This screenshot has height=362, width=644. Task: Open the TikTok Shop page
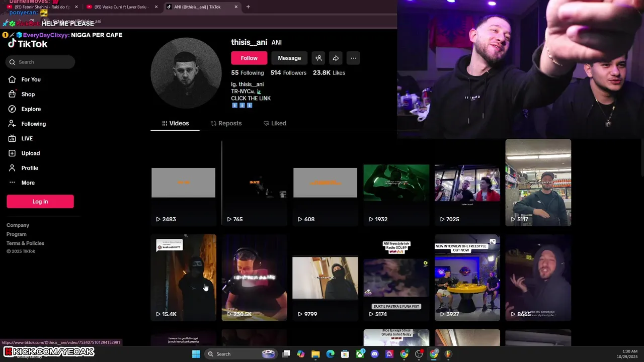28,94
